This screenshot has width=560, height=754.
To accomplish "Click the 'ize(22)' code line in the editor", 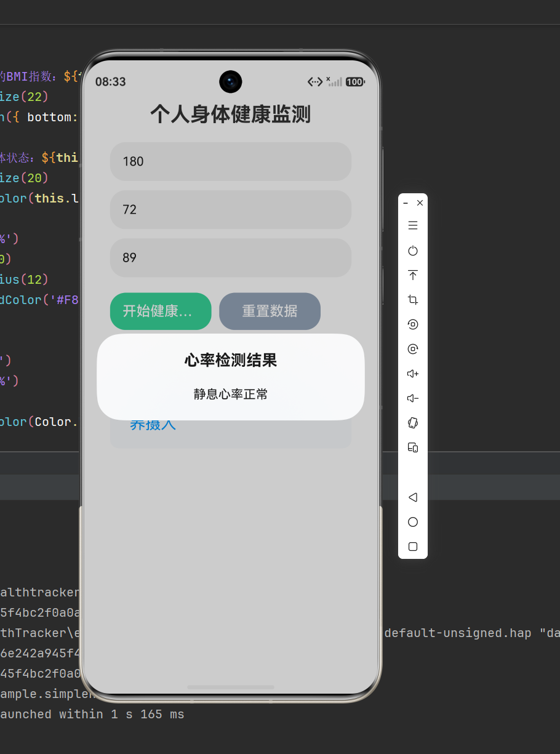I will [x=24, y=97].
